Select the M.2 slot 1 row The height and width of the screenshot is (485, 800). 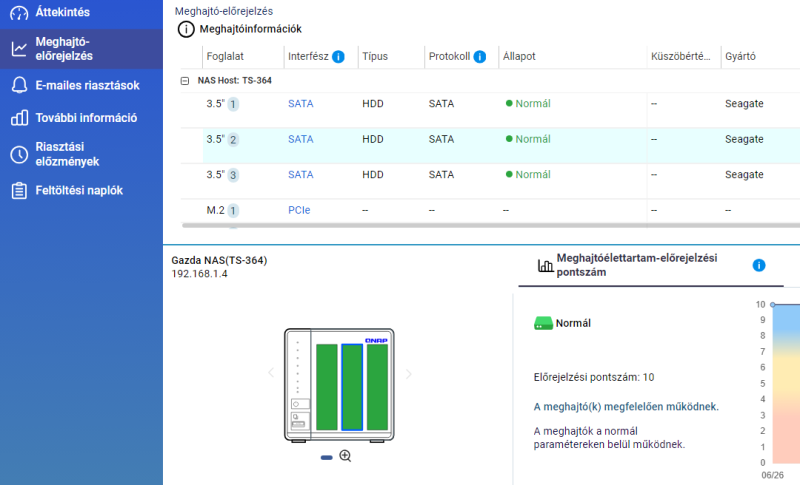tap(491, 211)
